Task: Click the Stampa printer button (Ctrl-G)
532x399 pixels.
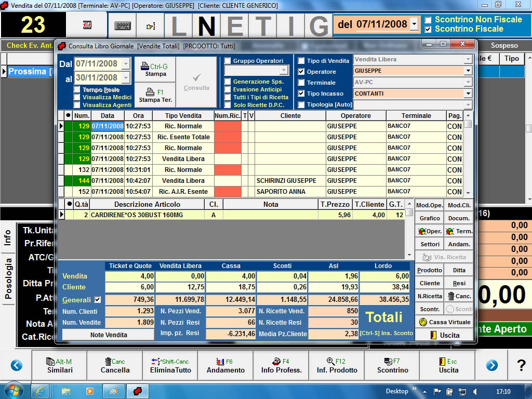Action: tap(155, 70)
